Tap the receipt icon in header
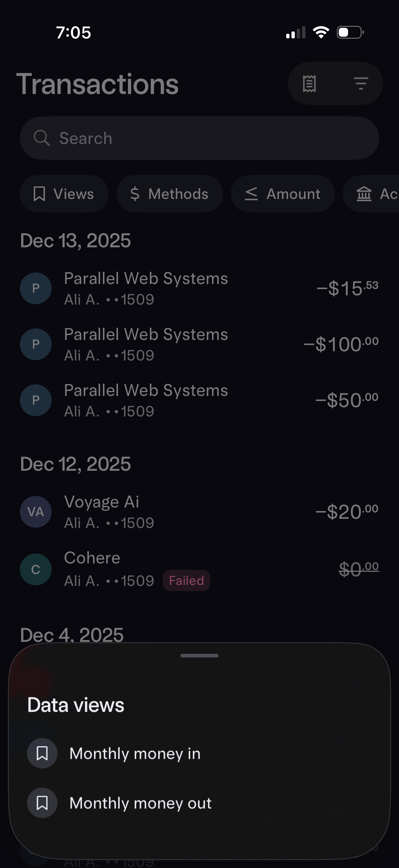 click(309, 83)
